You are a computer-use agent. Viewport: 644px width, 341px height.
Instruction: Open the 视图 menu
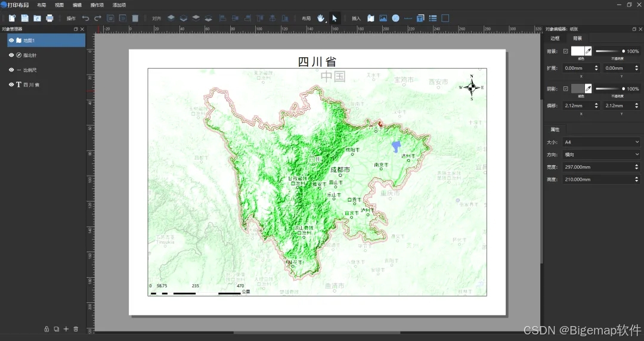point(59,5)
